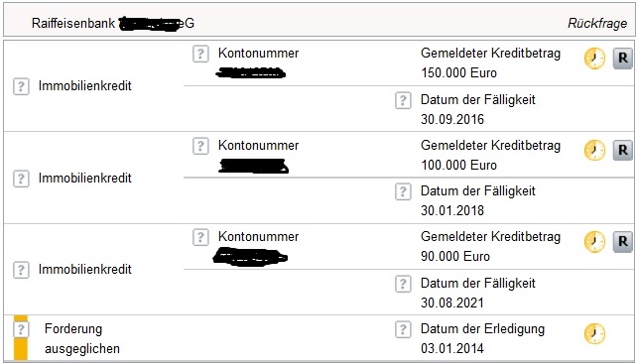Click the R button for the 90.000 Euro credit

tap(622, 242)
